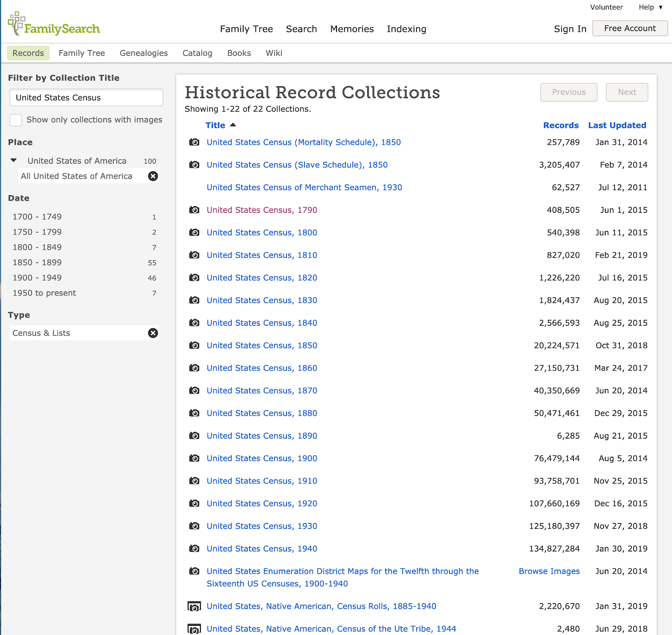Image resolution: width=672 pixels, height=635 pixels.
Task: Open Family Tree in main navigation
Action: (247, 29)
